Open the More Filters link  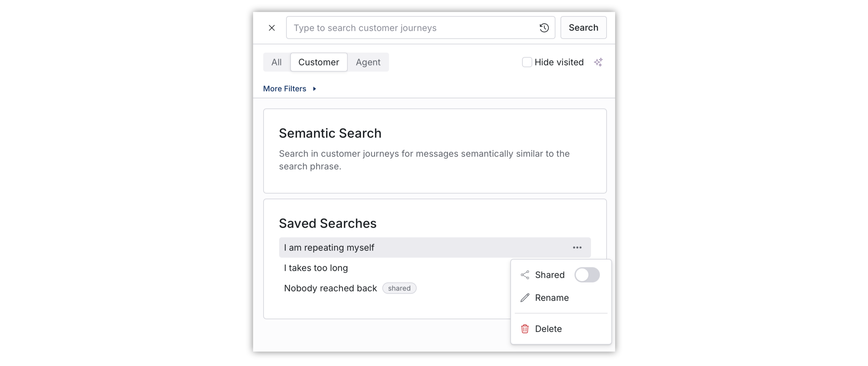285,89
